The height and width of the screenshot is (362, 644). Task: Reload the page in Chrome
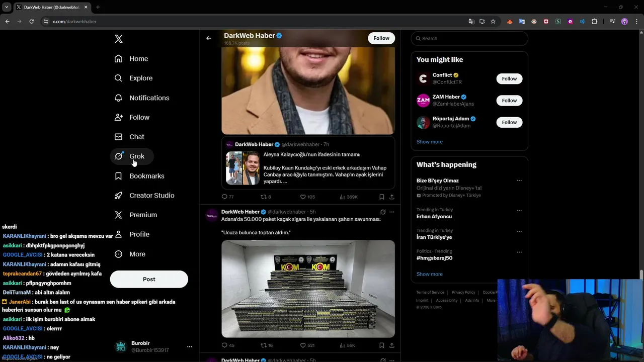coord(31,22)
